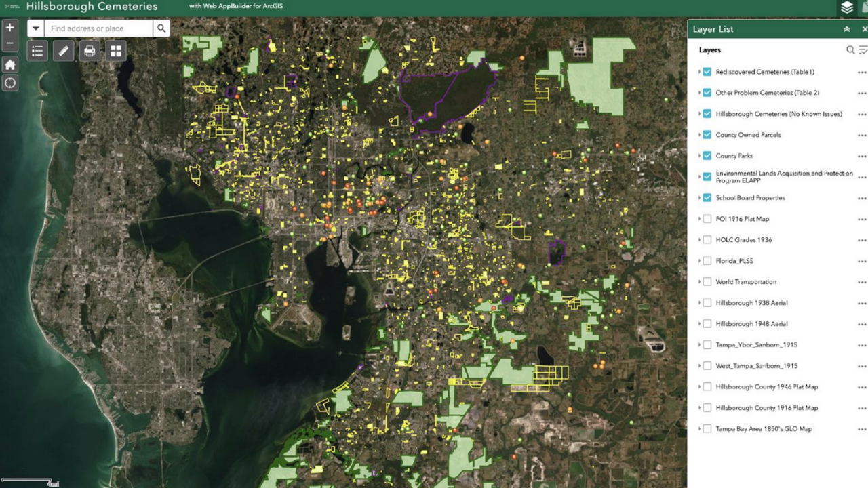Viewport: 868px width, 488px height.
Task: Uncheck the County Parks layer
Action: coord(706,155)
